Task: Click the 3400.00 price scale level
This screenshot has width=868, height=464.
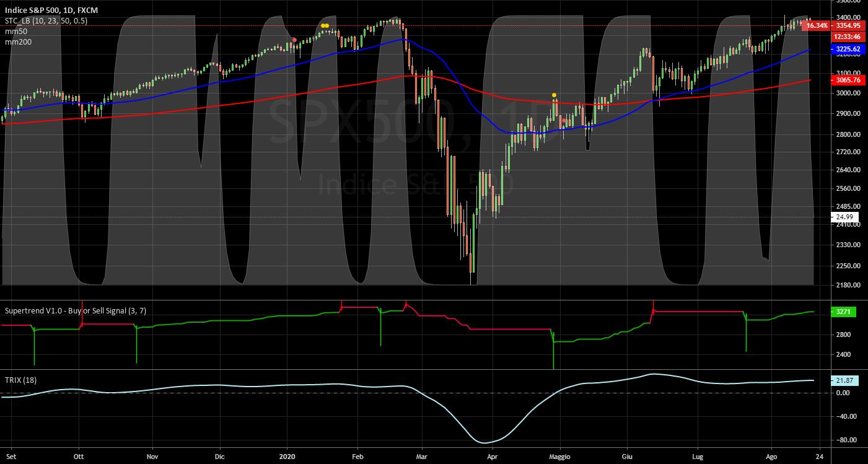Action: [x=848, y=17]
